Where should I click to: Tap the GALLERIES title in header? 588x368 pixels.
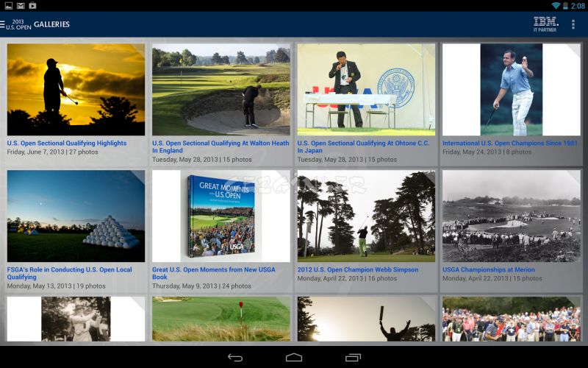pyautogui.click(x=51, y=24)
